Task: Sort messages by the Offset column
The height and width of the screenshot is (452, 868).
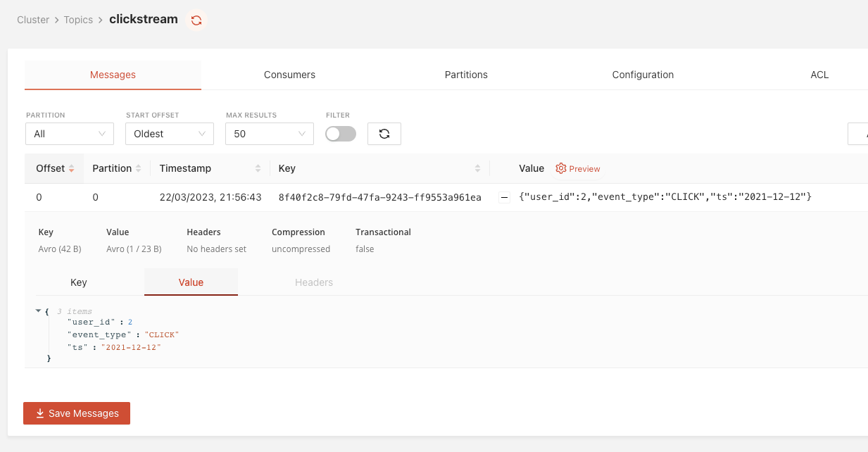Action: tap(71, 168)
